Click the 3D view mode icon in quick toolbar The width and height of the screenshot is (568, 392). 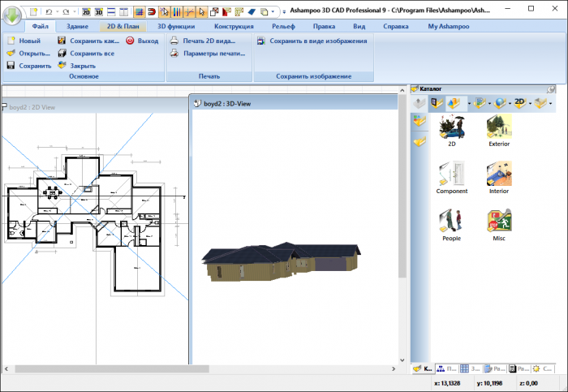pos(98,12)
